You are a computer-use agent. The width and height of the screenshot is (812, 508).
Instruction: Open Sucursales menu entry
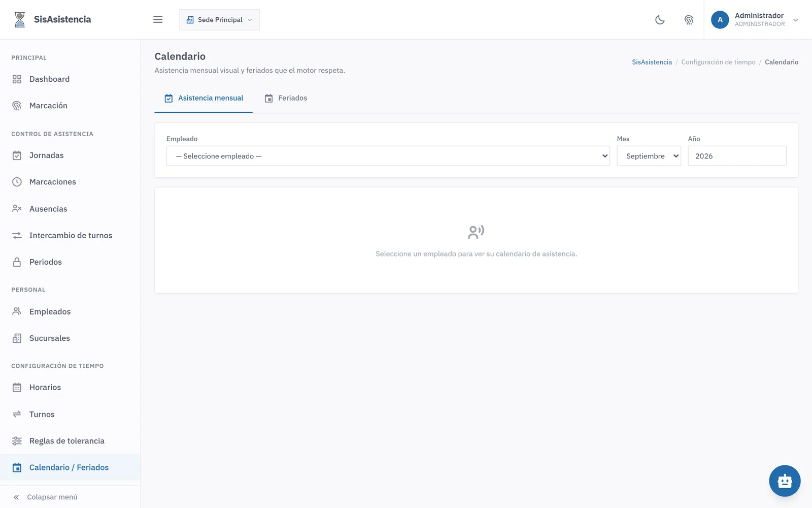pos(70,338)
